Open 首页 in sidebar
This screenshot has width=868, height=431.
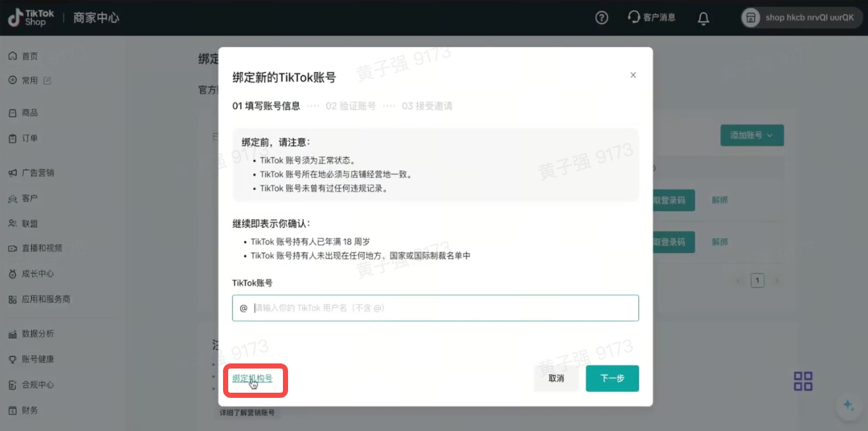click(x=29, y=56)
